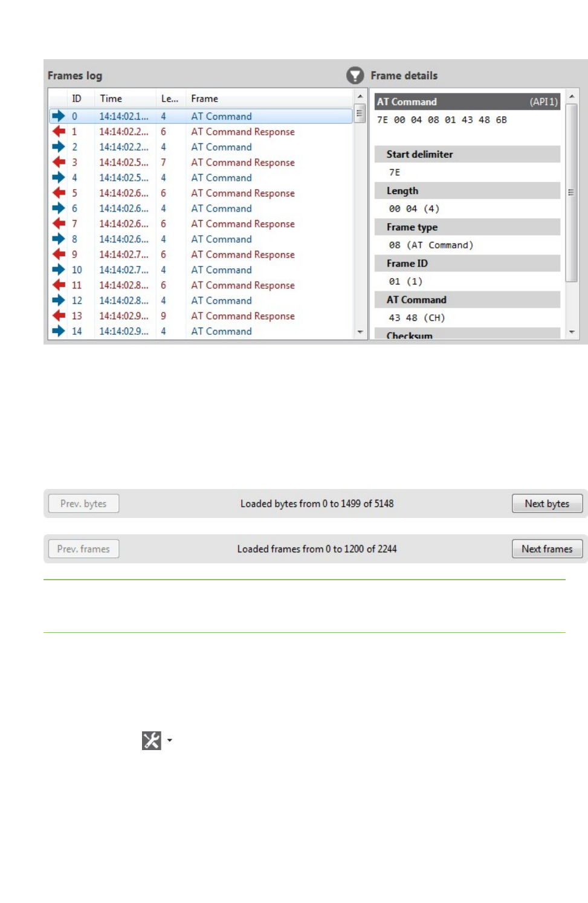The height and width of the screenshot is (903, 588).
Task: Click the length value 7 of frame 3
Action: [x=163, y=163]
